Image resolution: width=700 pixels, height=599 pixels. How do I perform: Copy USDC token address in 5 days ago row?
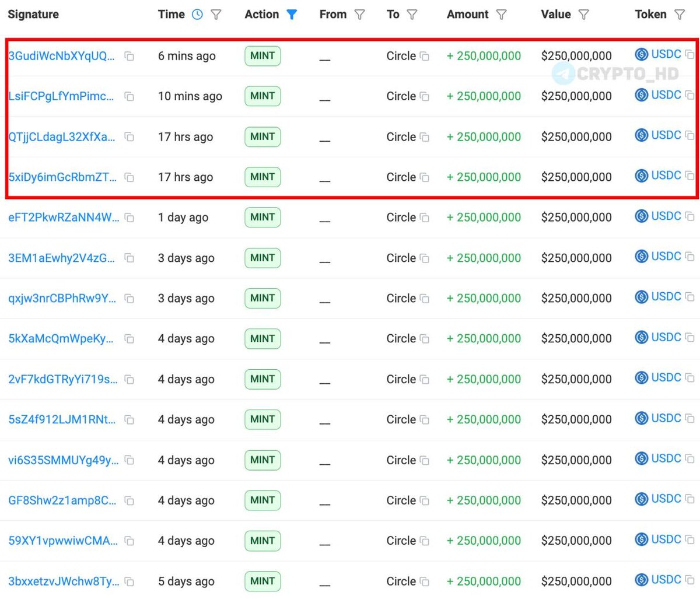click(x=689, y=580)
